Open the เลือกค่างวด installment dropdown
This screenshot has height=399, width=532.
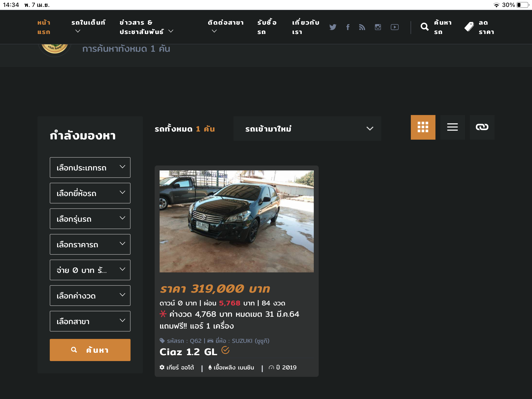click(x=90, y=296)
